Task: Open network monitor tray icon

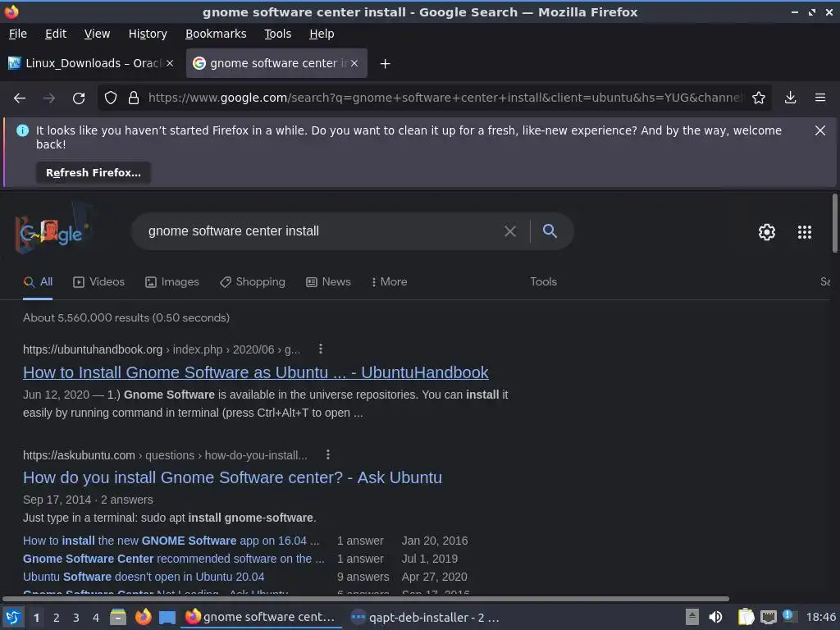Action: coord(768,617)
